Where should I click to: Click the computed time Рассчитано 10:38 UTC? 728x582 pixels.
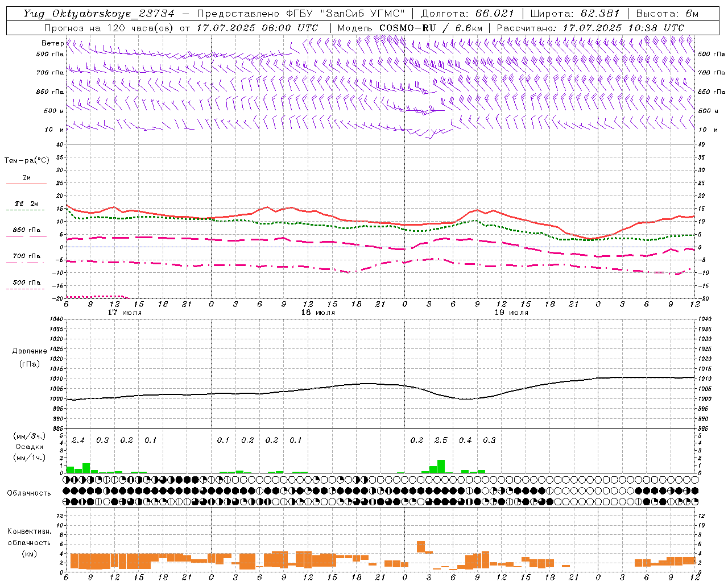click(x=590, y=28)
